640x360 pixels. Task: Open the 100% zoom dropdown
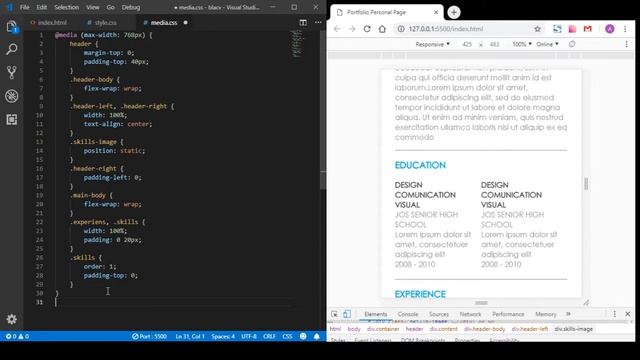(x=522, y=44)
